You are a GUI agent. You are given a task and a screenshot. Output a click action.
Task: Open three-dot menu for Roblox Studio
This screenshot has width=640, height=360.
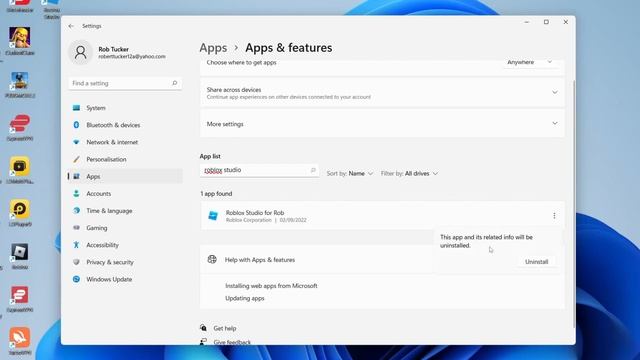(554, 216)
